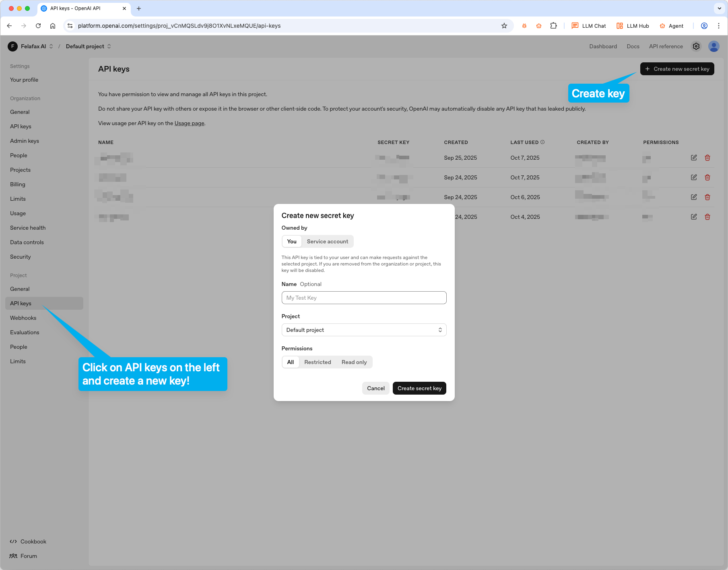Viewport: 728px width, 570px height.
Task: Edit the key last used Oct 6, 2025
Action: pyautogui.click(x=694, y=197)
